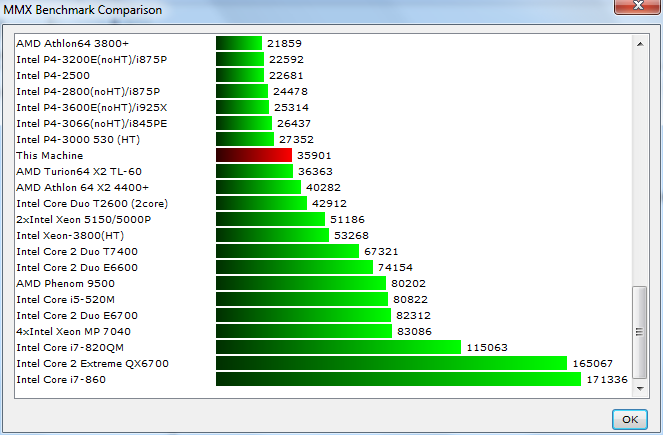This screenshot has width=663, height=435.
Task: Select the This Machine label
Action: [49, 156]
